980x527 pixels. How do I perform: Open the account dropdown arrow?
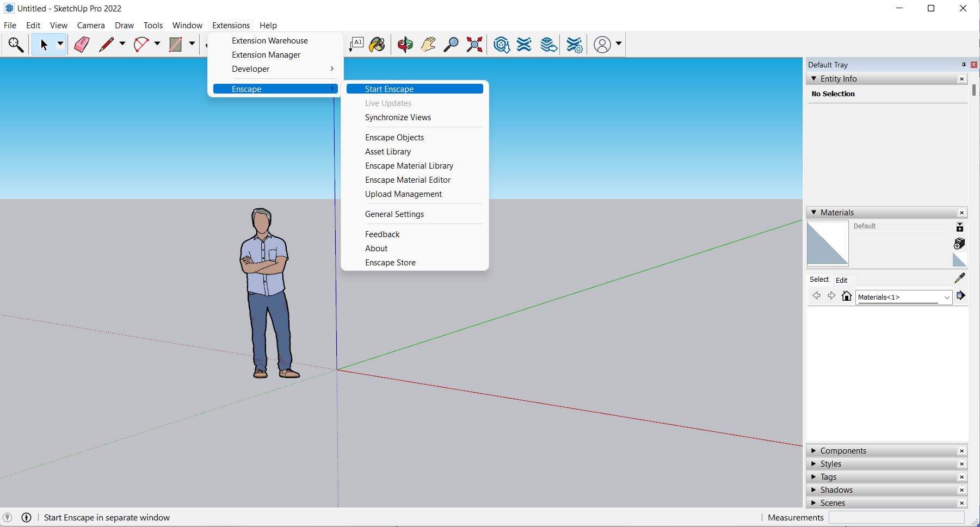tap(619, 44)
